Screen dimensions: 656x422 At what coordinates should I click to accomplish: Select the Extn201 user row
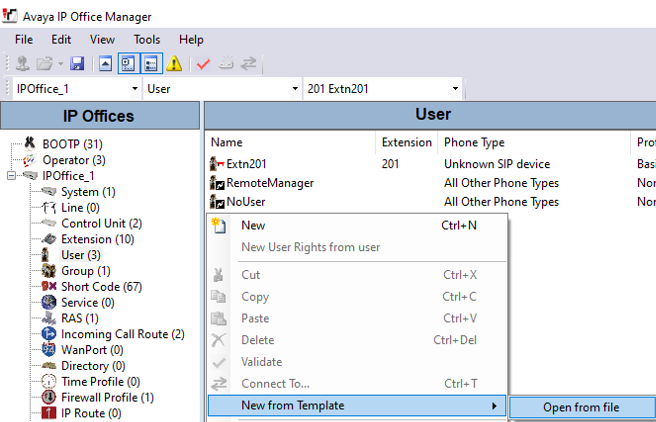tap(431, 164)
